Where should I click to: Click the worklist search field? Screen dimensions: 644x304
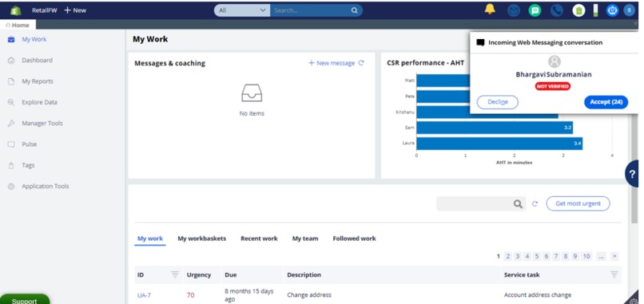[x=475, y=204]
